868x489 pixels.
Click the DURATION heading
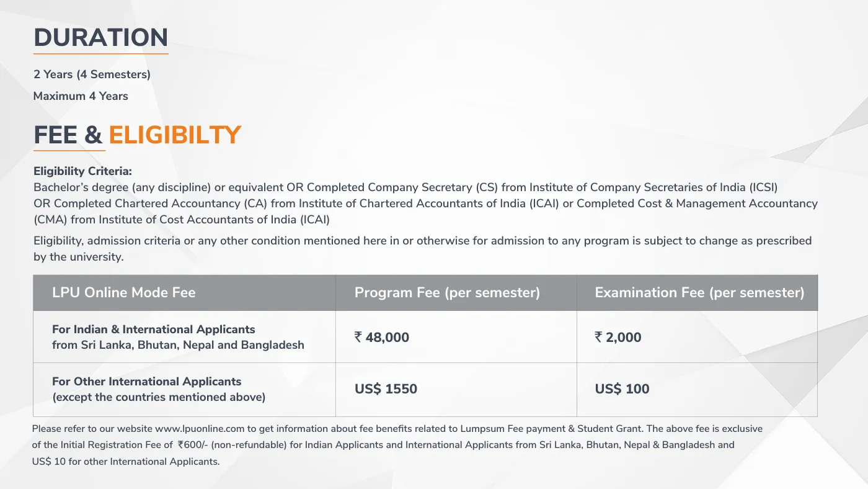[100, 37]
